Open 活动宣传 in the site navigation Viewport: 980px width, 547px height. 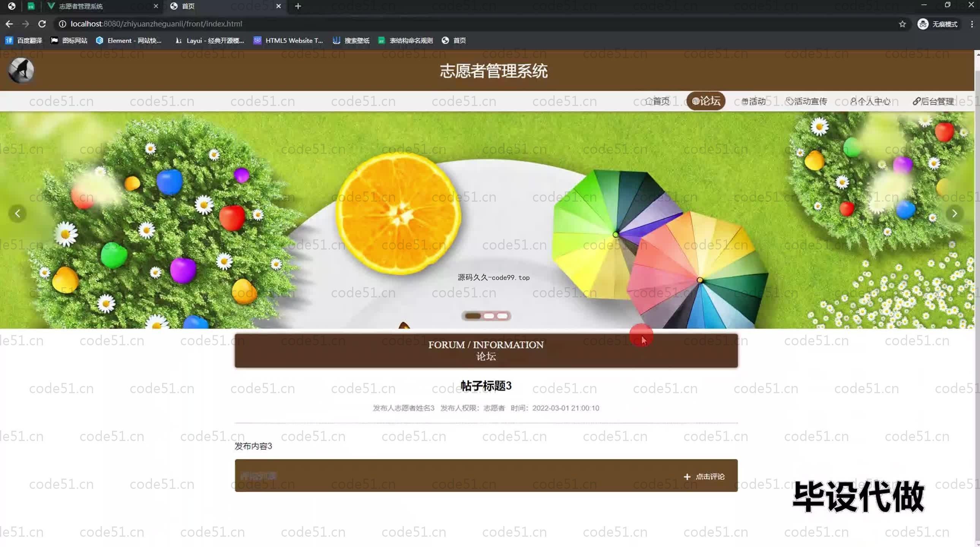tap(806, 101)
